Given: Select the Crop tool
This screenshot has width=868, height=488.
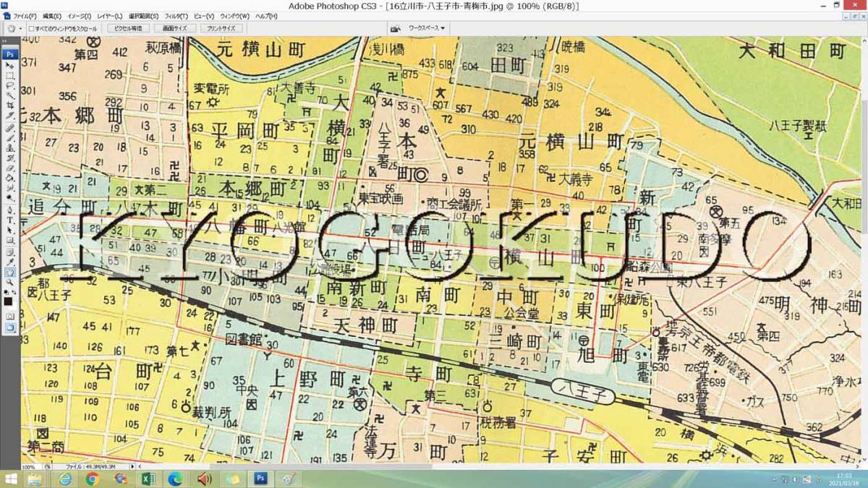Looking at the screenshot, I should click(10, 106).
